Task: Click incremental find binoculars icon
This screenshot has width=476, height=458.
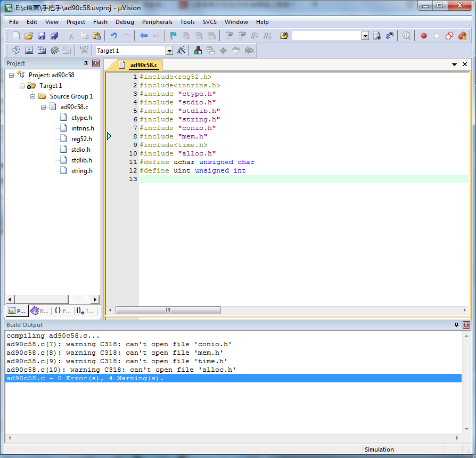Action: click(x=390, y=36)
